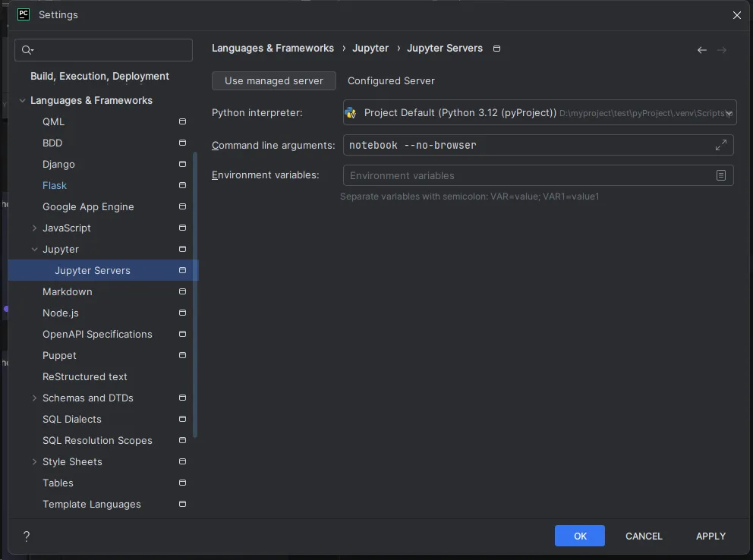
Task: Click the project-level icon on the Jupyter row
Action: pos(182,249)
